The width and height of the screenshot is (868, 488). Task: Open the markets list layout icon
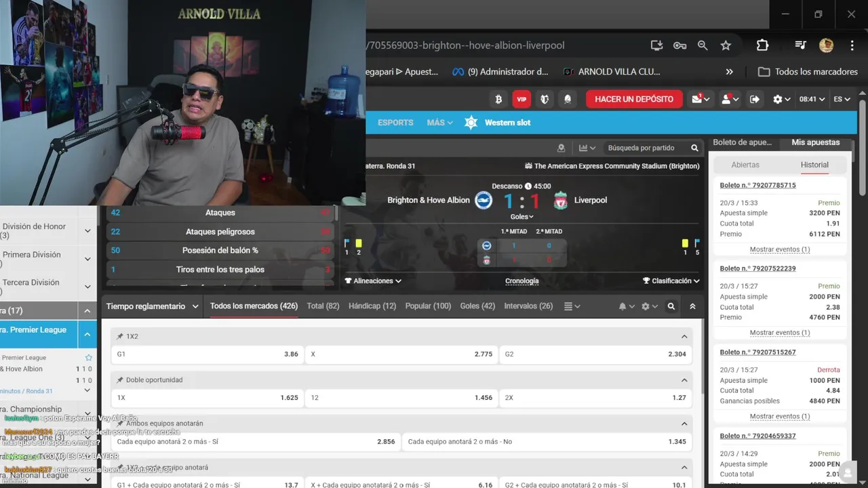point(572,306)
